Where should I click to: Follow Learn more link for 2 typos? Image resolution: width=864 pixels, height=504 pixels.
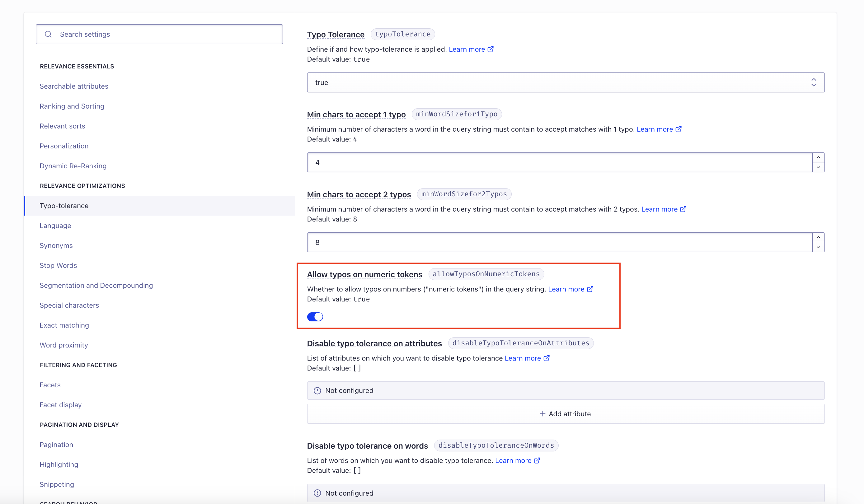coord(659,209)
